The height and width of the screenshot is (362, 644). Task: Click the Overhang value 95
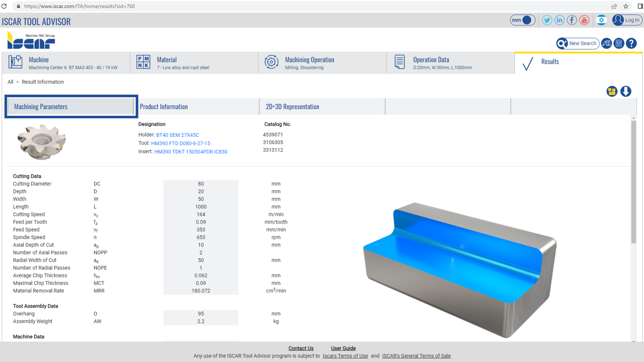click(x=201, y=314)
